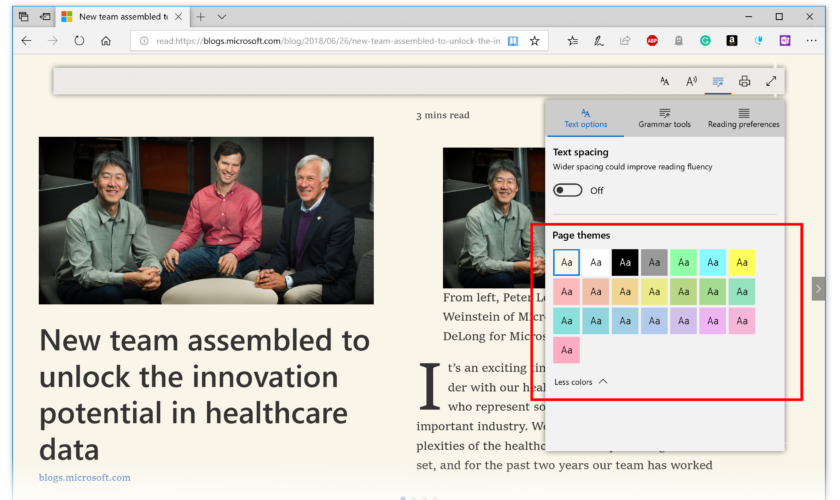Screen dimensions: 840x500
Task: Click the Reading view book icon in address bar
Action: click(x=513, y=41)
